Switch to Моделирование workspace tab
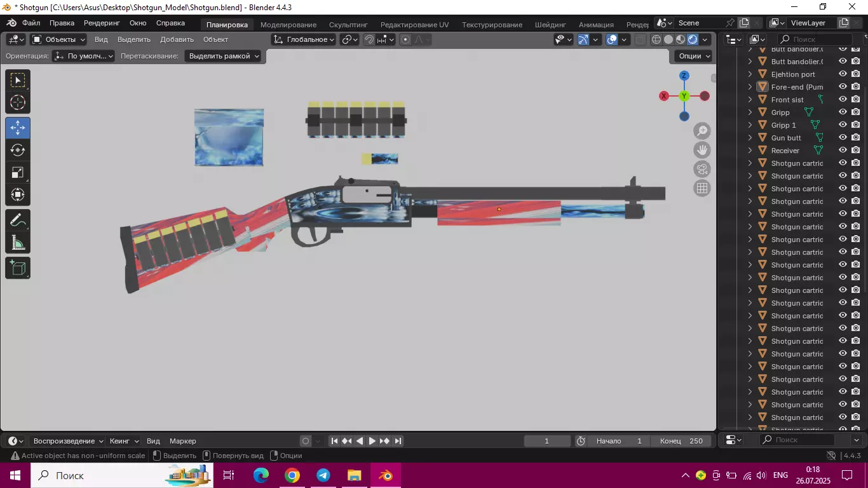 (x=288, y=24)
